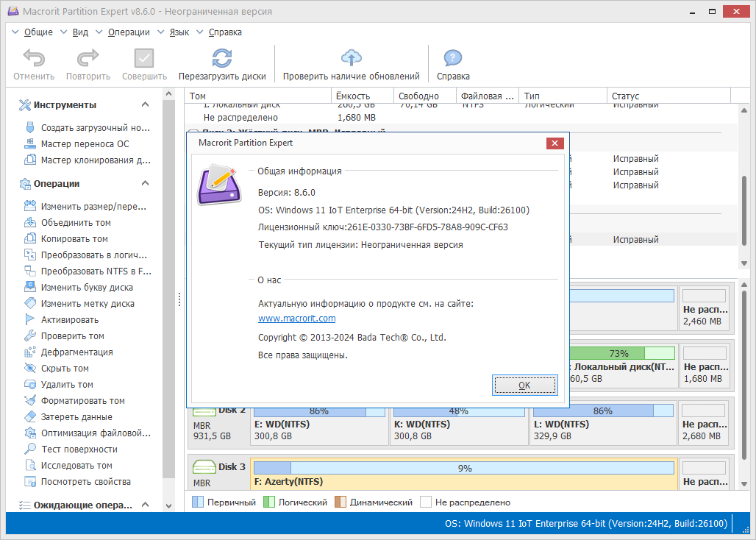Select the F: Azerty(NTFS) partition
This screenshot has width=756, height=540.
point(464,475)
